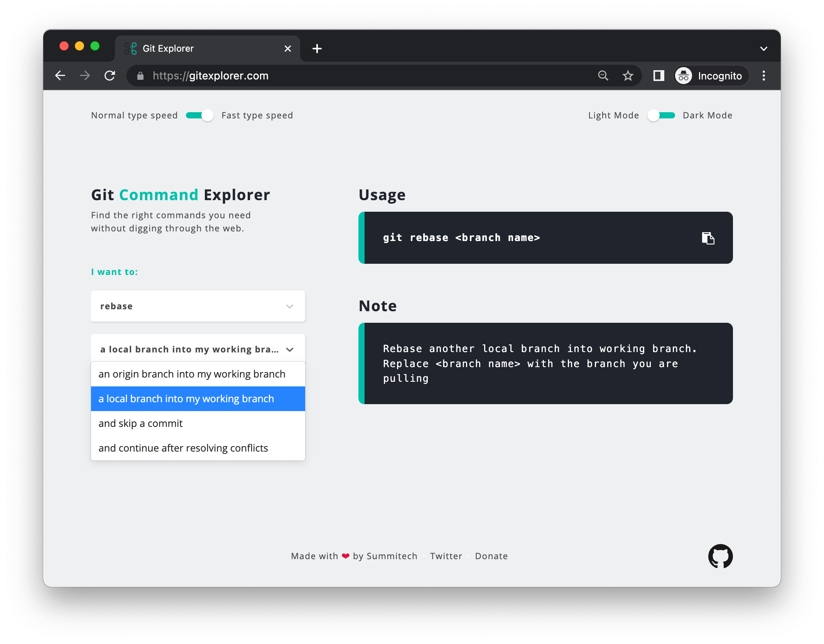Screen dimensions: 824x644
Task: Expand the rebase command dropdown
Action: (198, 306)
